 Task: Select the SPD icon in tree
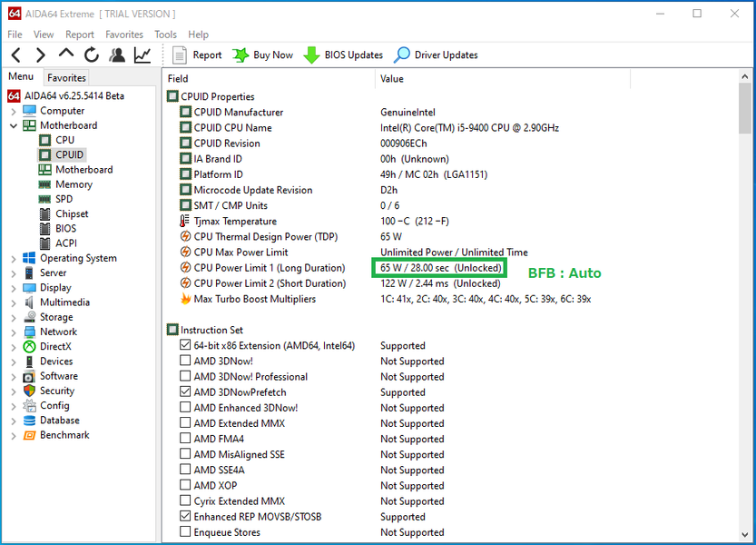[x=44, y=199]
